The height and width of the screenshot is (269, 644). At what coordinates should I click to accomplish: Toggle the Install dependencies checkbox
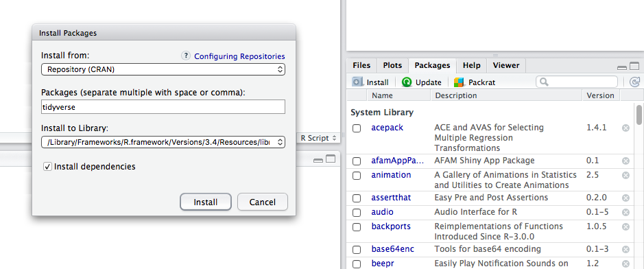click(47, 166)
